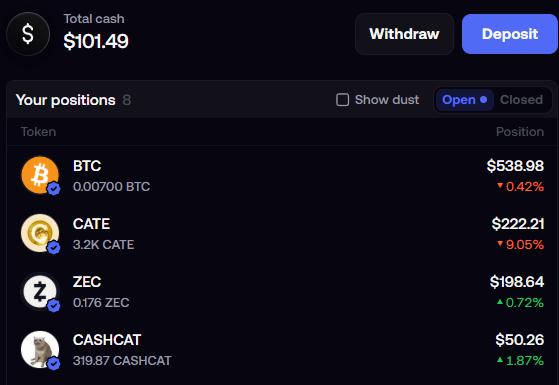Click the Deposit button

point(510,34)
